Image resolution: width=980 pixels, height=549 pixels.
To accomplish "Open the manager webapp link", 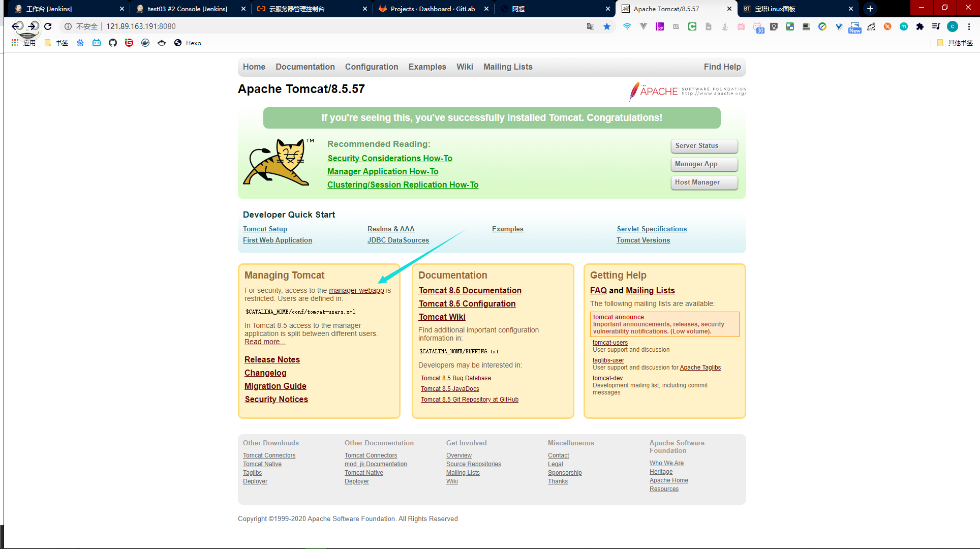I will pyautogui.click(x=356, y=290).
